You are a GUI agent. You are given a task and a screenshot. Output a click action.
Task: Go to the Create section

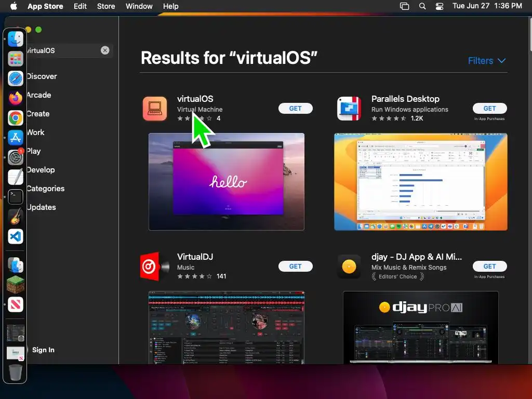38,114
